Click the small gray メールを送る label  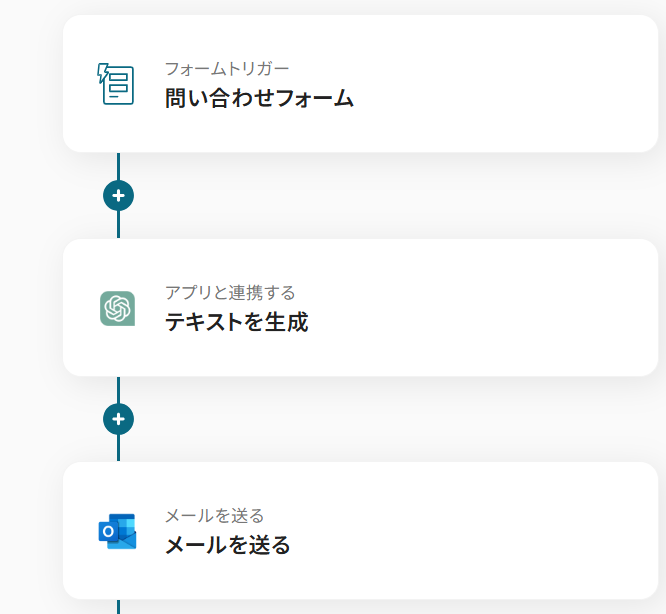point(214,516)
